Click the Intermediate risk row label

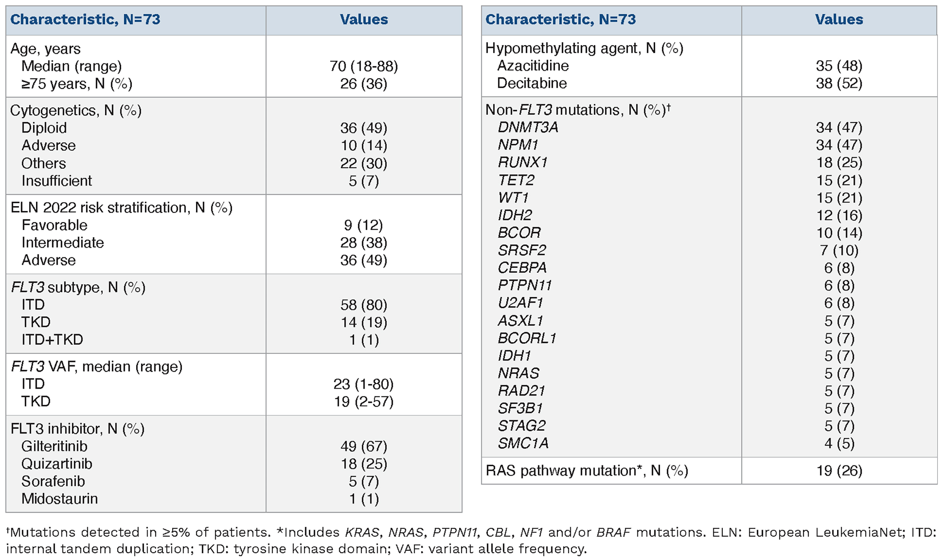point(63,243)
